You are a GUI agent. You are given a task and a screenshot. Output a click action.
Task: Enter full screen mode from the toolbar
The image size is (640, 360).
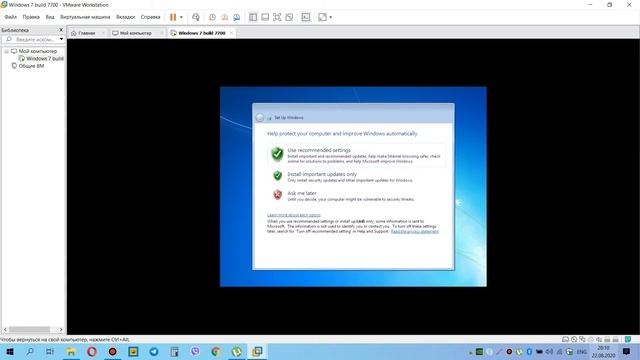tap(277, 17)
